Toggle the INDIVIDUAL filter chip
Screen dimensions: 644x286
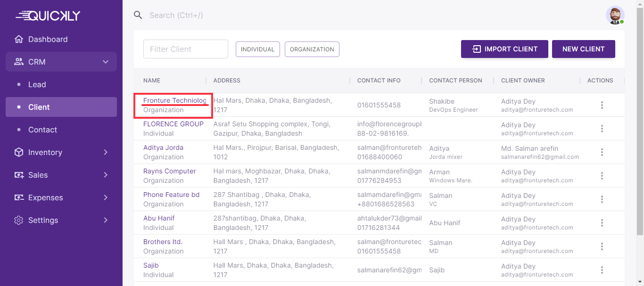coord(257,49)
